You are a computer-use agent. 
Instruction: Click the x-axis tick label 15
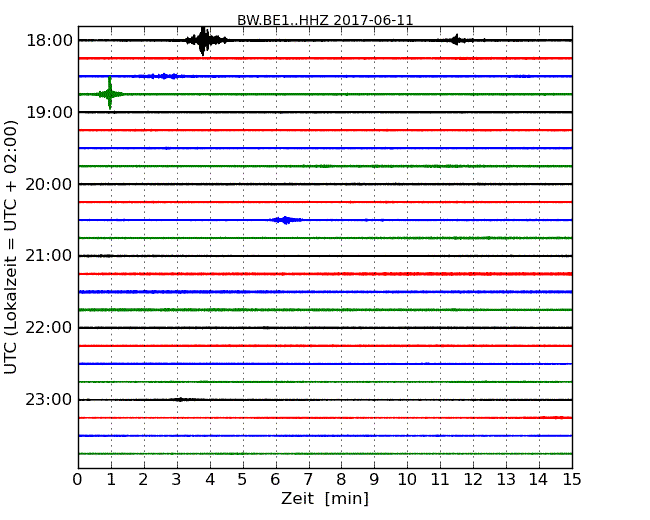click(x=572, y=480)
